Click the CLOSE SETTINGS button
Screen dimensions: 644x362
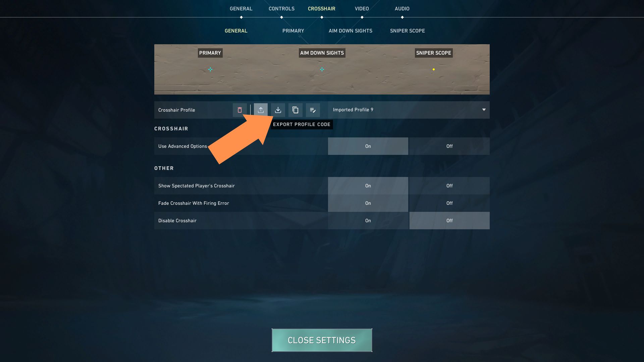(322, 340)
